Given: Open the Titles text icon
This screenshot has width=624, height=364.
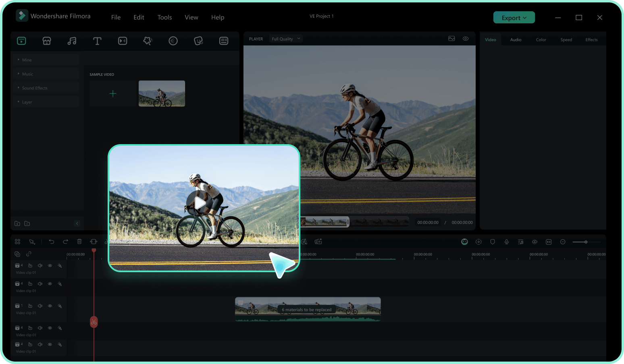Looking at the screenshot, I should pyautogui.click(x=97, y=41).
